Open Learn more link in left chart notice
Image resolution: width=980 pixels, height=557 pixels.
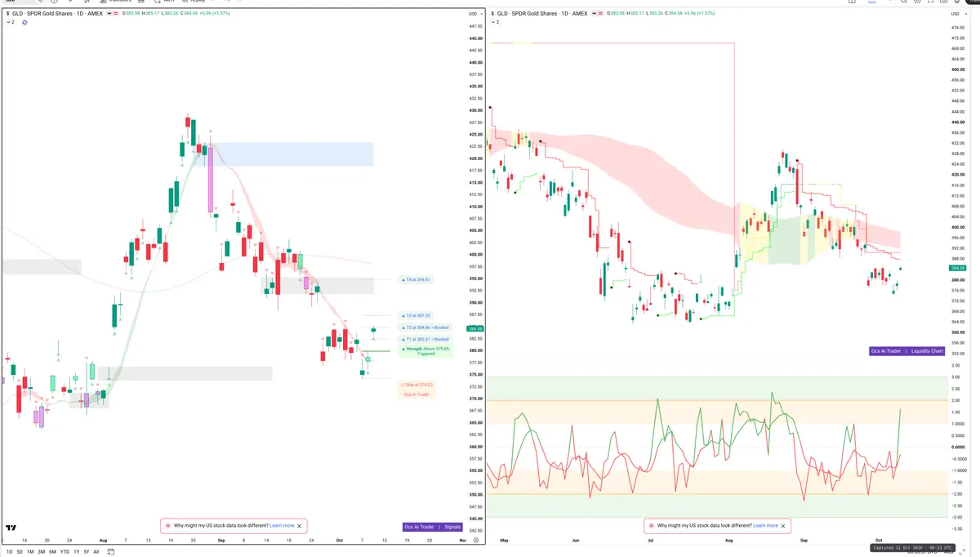(x=282, y=526)
